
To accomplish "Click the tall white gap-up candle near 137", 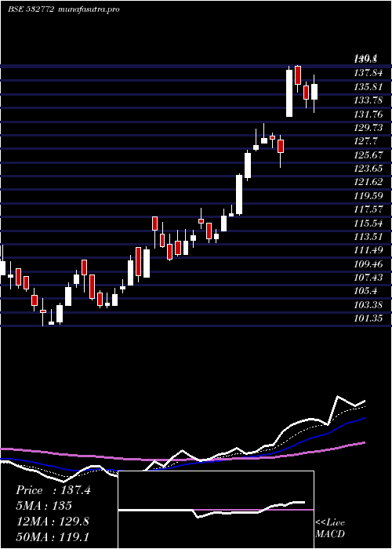I will (289, 93).
